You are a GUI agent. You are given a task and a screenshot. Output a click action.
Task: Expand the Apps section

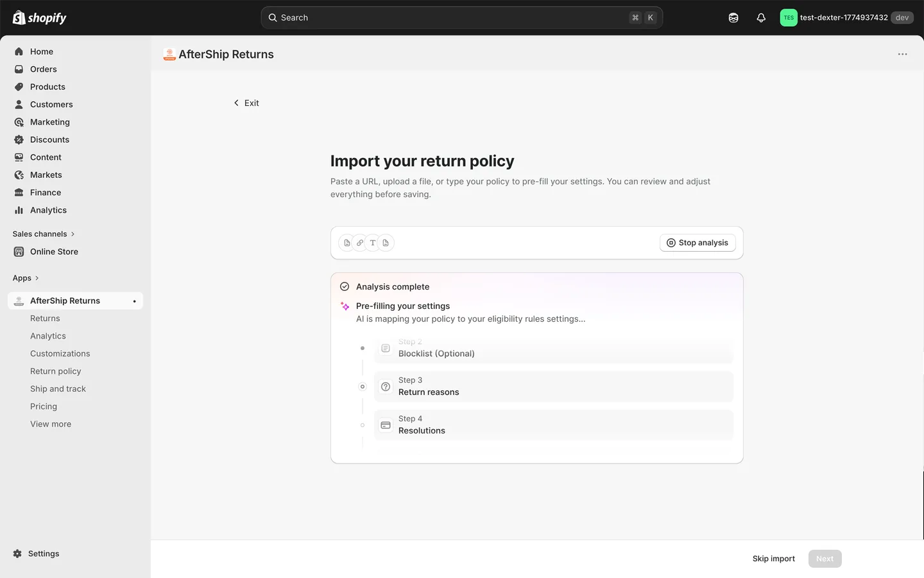(26, 278)
